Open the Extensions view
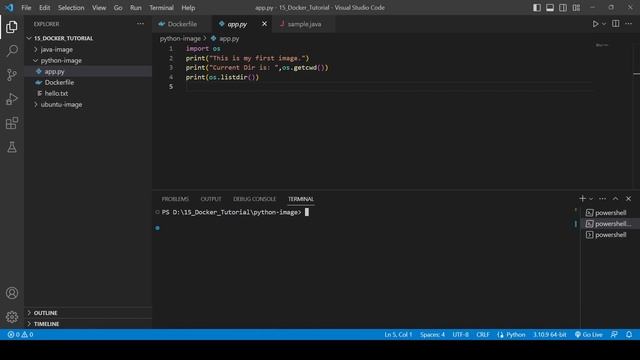The height and width of the screenshot is (360, 640). click(12, 123)
